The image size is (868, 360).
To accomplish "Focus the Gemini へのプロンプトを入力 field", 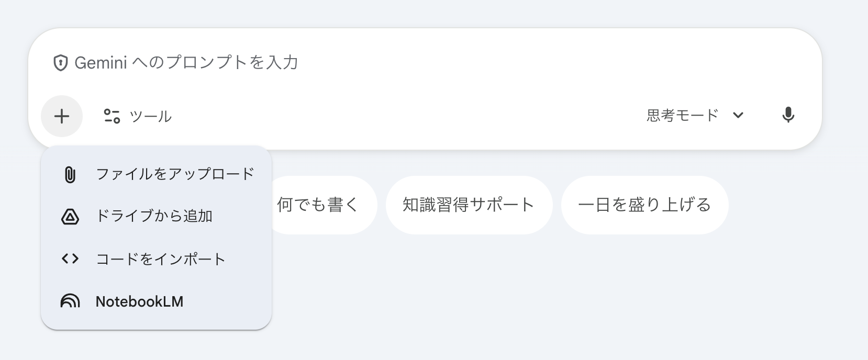I will [366, 63].
